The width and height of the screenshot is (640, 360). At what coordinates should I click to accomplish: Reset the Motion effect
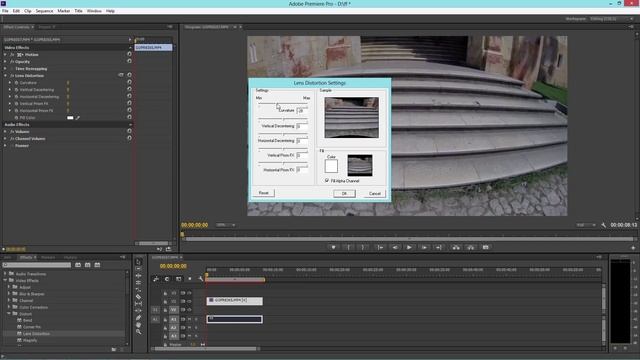point(129,54)
